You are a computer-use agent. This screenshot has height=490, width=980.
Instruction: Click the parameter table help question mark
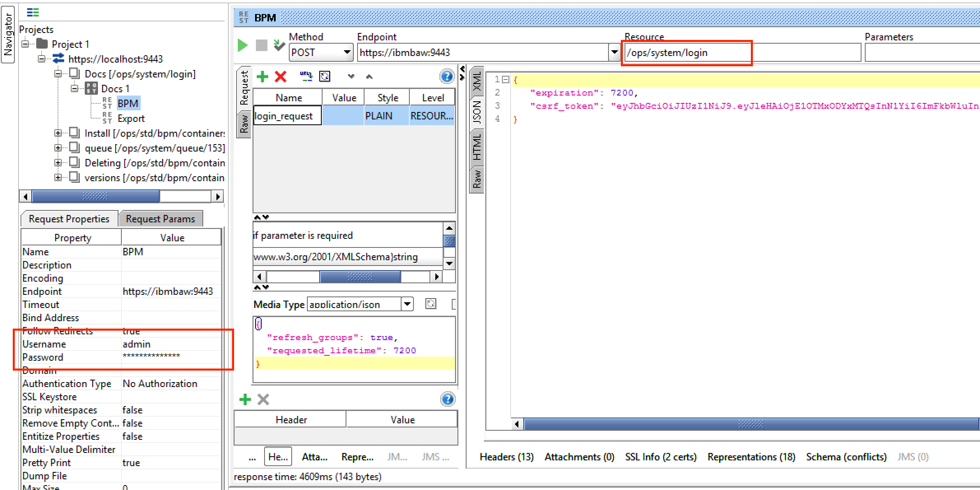(446, 77)
